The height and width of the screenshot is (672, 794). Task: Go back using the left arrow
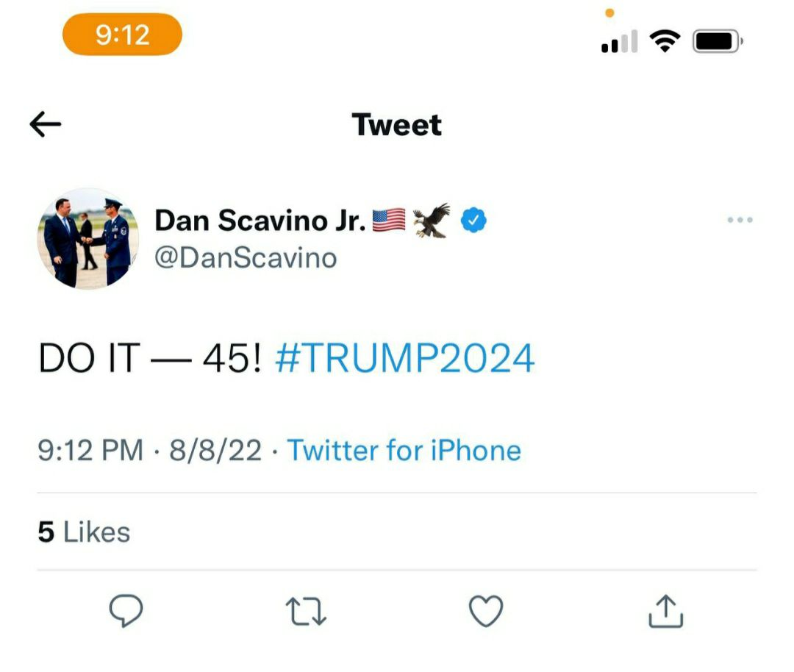(x=46, y=125)
